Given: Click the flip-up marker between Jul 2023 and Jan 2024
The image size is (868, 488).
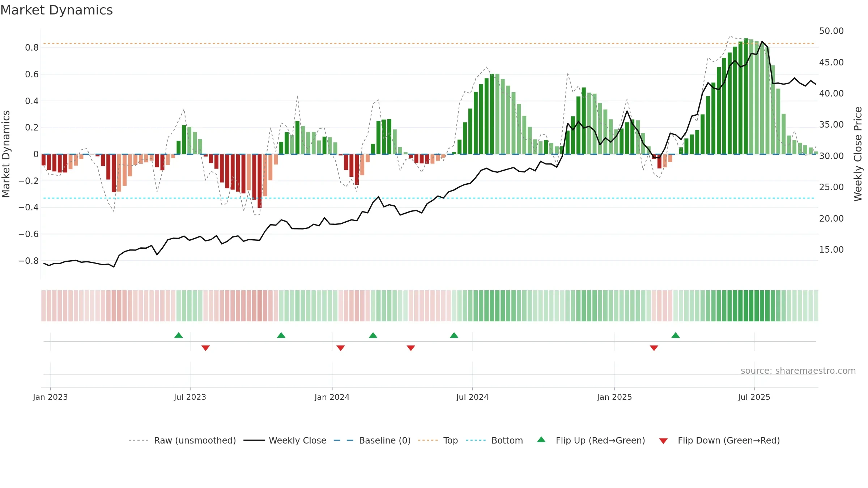Looking at the screenshot, I should pos(281,335).
